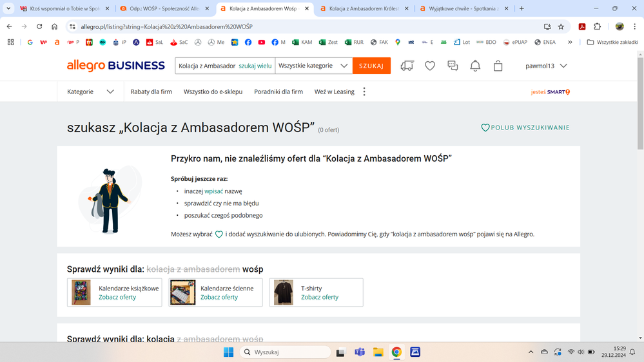The width and height of the screenshot is (644, 362).
Task: Show hidden bookmarks with the double chevron
Action: [x=570, y=42]
